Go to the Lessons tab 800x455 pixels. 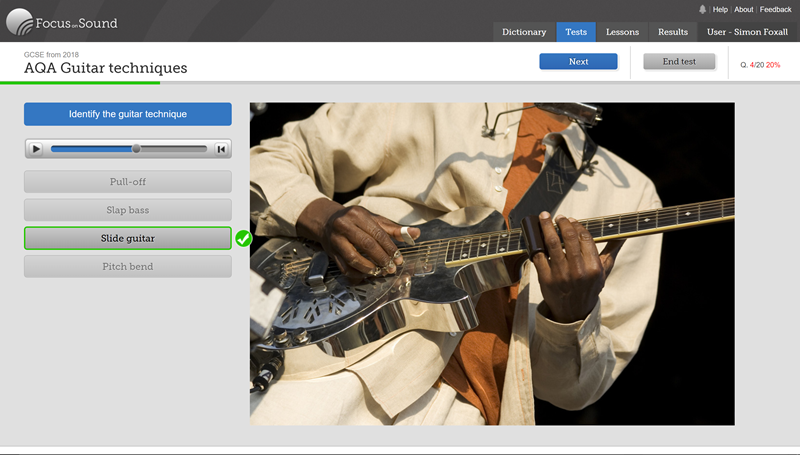tap(622, 32)
